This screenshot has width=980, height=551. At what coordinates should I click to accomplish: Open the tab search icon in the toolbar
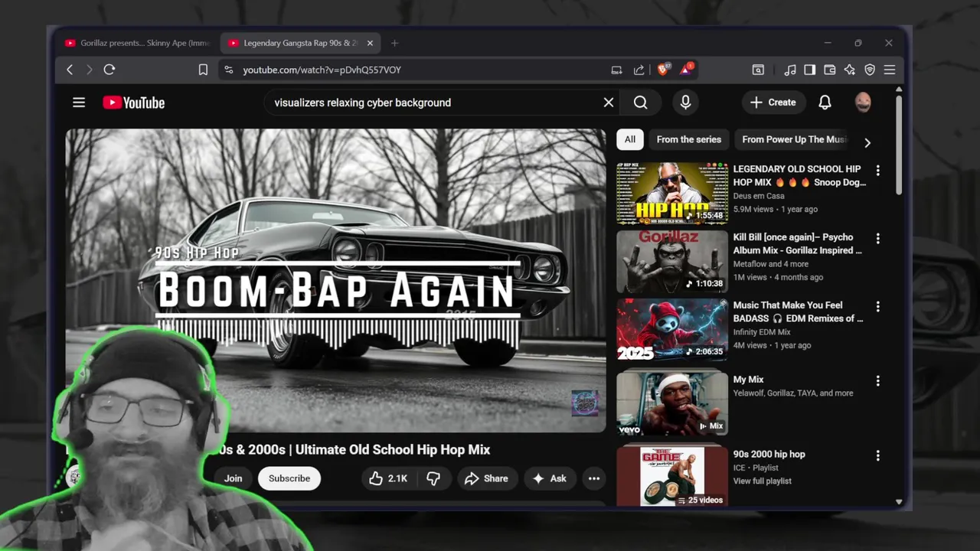758,70
